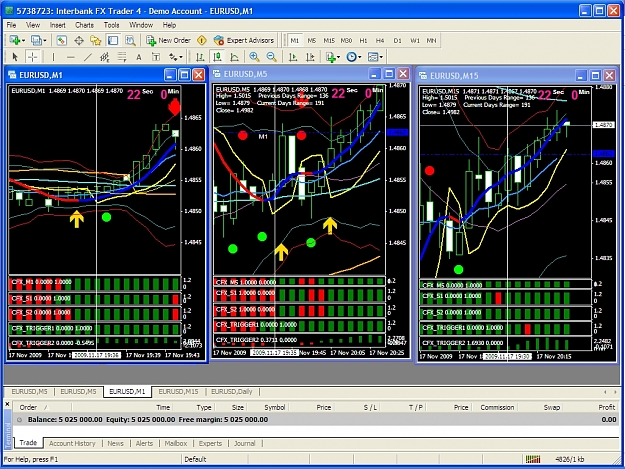Switch timeframe to M1
The height and width of the screenshot is (469, 625).
295,40
